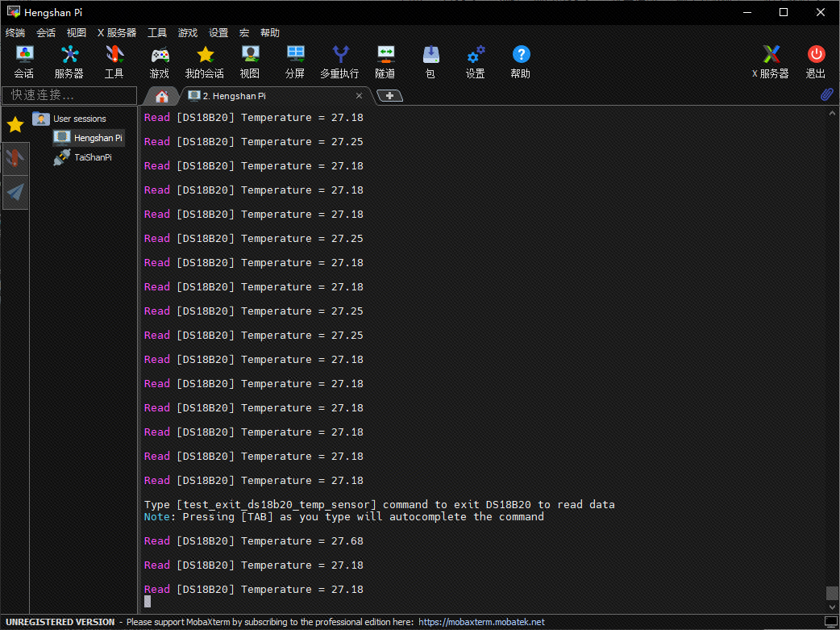Select the TaiShanPi session

click(83, 157)
